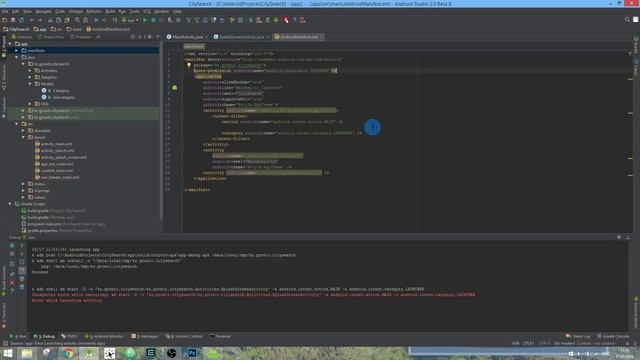Viewport: 640px width, 360px height.
Task: Expand the drawable folder
Action: 23,131
